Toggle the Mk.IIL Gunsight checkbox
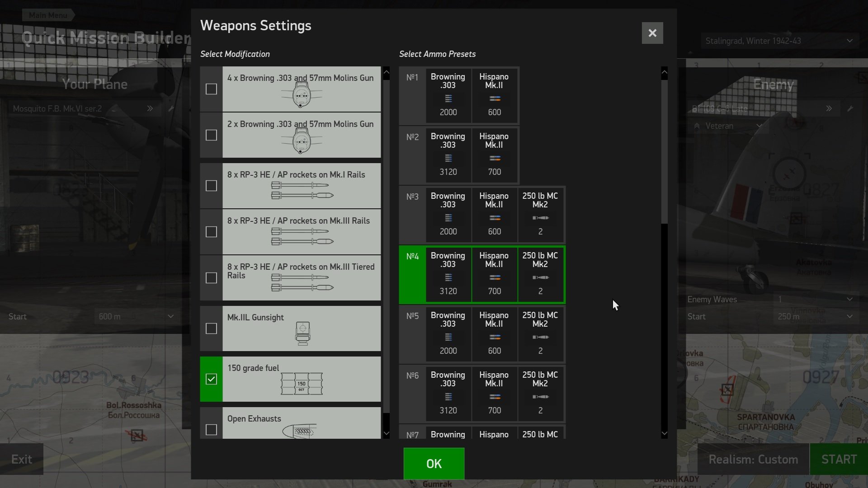This screenshot has width=868, height=488. pyautogui.click(x=211, y=328)
